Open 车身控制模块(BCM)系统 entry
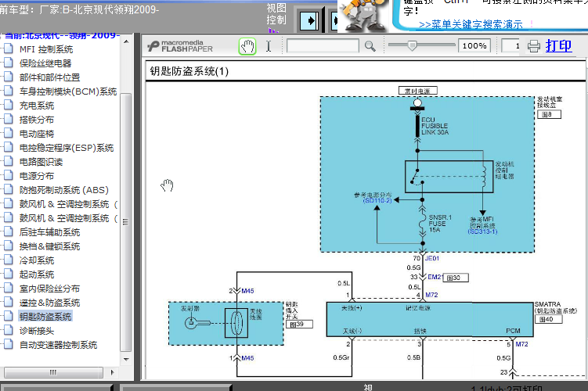The height and width of the screenshot is (391, 588). pyautogui.click(x=68, y=91)
